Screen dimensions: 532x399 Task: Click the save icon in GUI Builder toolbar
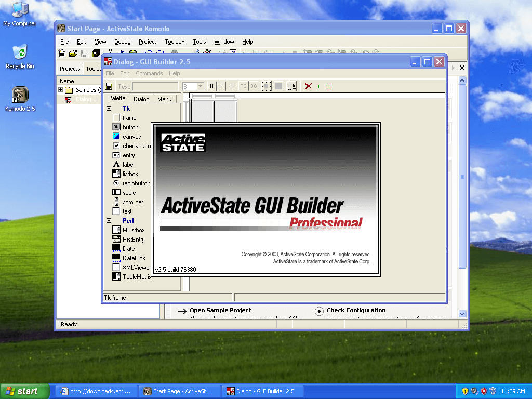pos(109,86)
